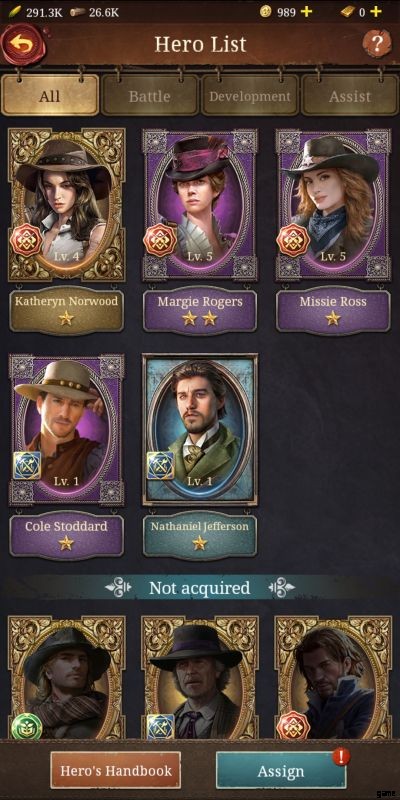The height and width of the screenshot is (800, 400).
Task: Tap Missie Ross's red battle badge
Action: tap(293, 240)
